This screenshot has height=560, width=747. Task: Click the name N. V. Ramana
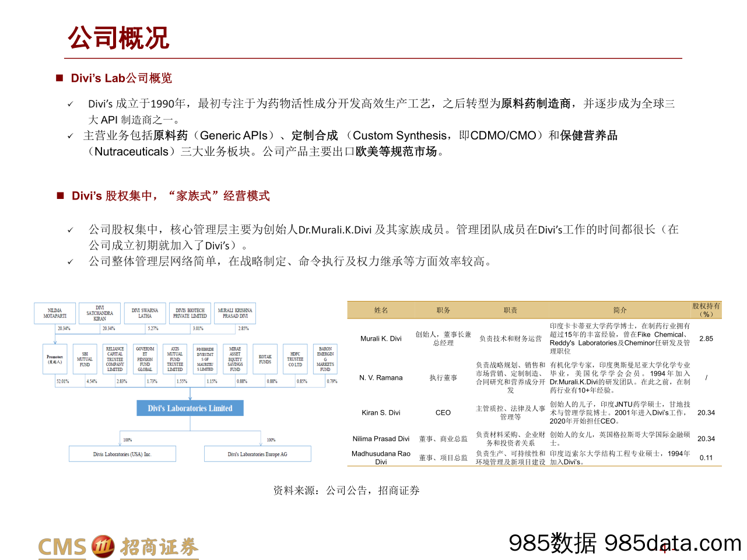click(381, 378)
